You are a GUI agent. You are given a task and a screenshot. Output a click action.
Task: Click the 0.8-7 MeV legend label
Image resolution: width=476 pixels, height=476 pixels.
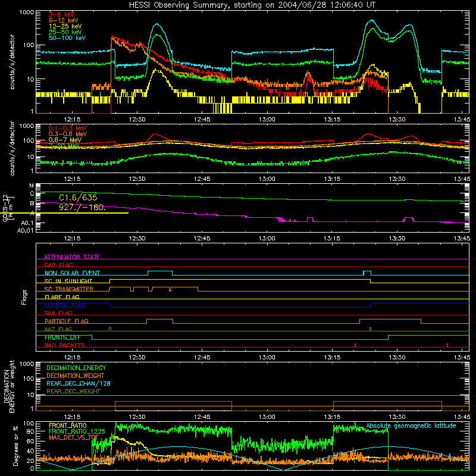(65, 140)
